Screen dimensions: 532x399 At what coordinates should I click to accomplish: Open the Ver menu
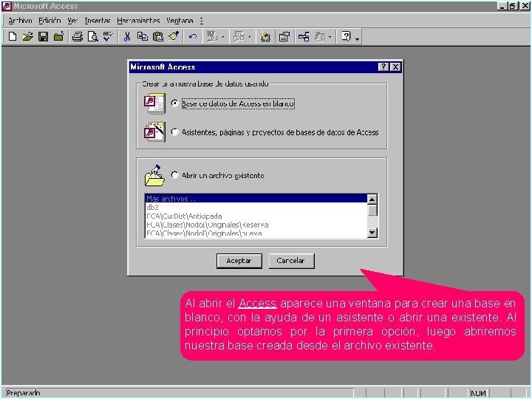click(x=72, y=21)
